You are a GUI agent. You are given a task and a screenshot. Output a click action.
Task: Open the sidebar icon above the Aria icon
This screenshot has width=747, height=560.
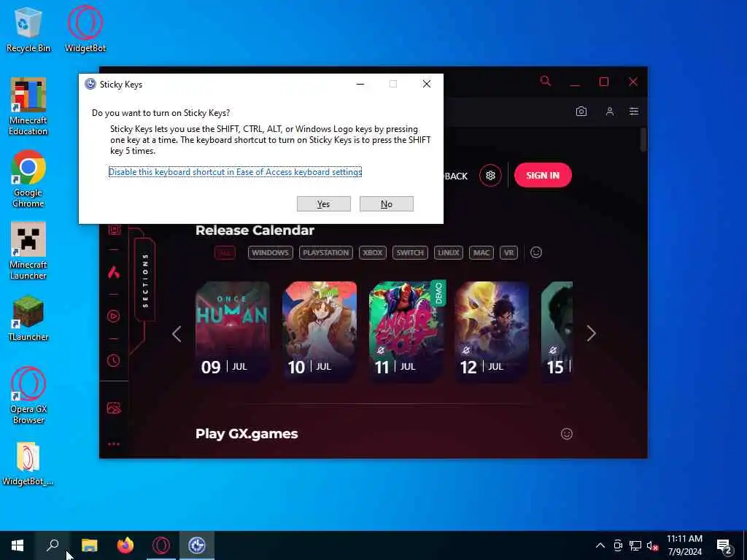coord(114,230)
